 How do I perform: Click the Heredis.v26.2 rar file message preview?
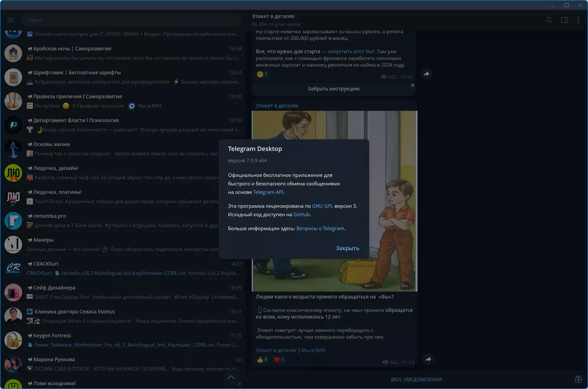click(x=133, y=273)
